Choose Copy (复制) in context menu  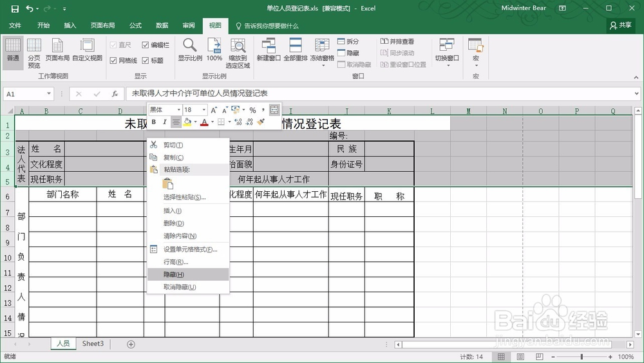click(x=188, y=157)
